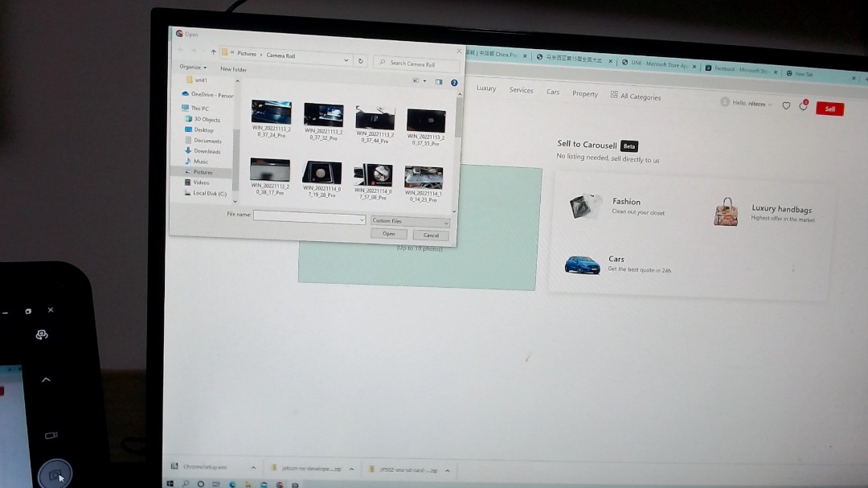Click the Refresh icon beside the address bar
Image resolution: width=868 pixels, height=488 pixels.
[x=361, y=61]
